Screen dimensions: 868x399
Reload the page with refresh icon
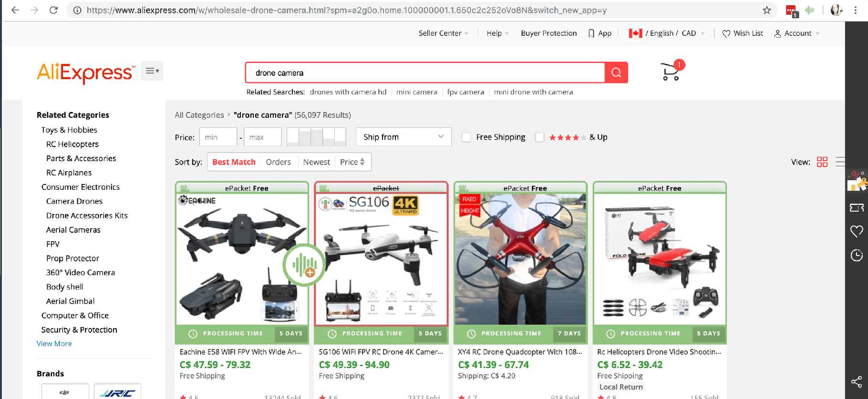click(x=53, y=10)
